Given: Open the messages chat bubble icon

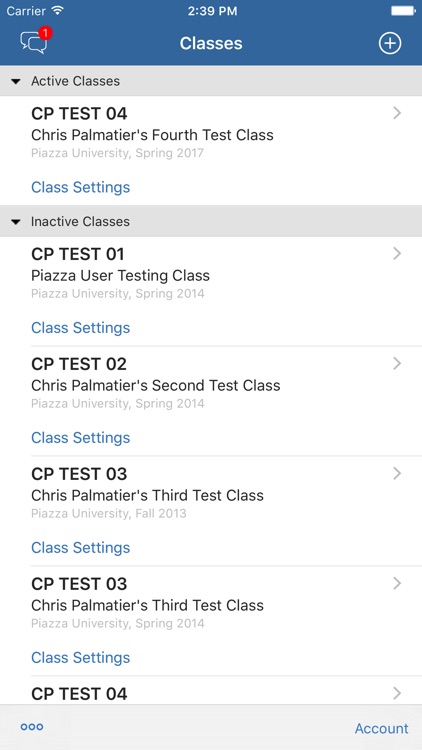Looking at the screenshot, I should 33,43.
